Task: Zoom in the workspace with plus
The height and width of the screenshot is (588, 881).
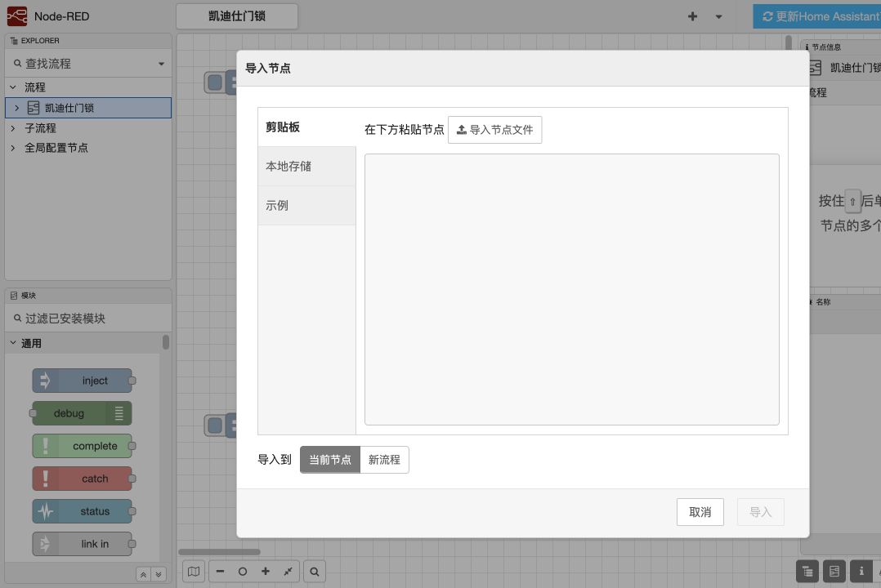Action: (265, 571)
